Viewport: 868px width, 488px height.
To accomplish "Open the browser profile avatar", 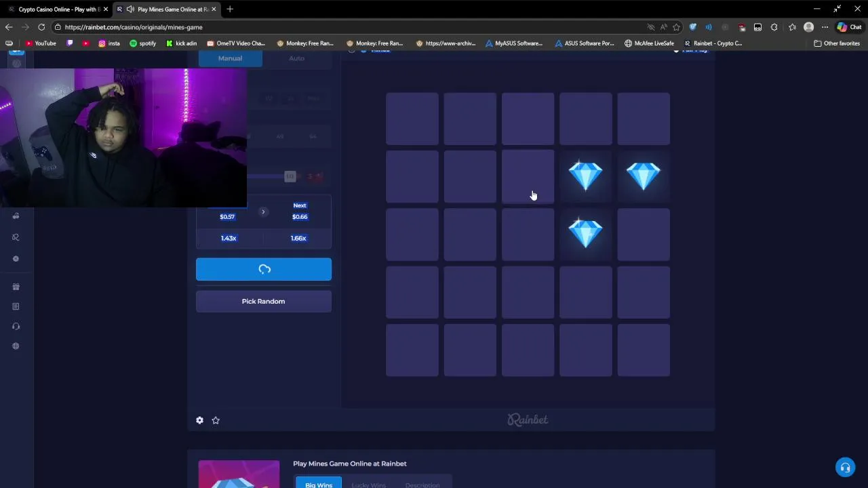I will click(x=808, y=27).
